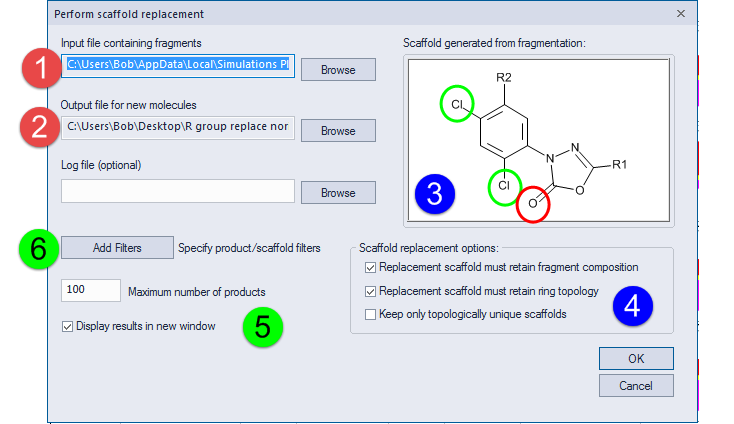Click the R1 label in scaffold preview
This screenshot has height=424, width=734.
pos(619,164)
